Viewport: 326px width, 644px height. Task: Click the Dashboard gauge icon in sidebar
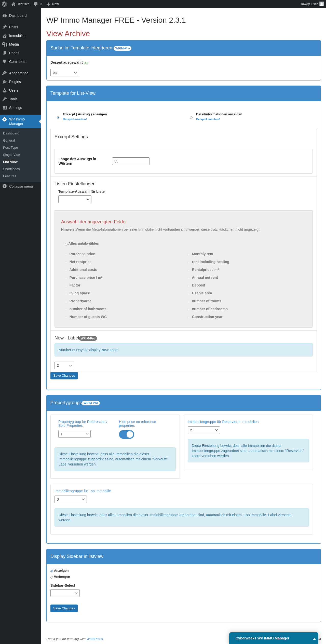pyautogui.click(x=5, y=16)
